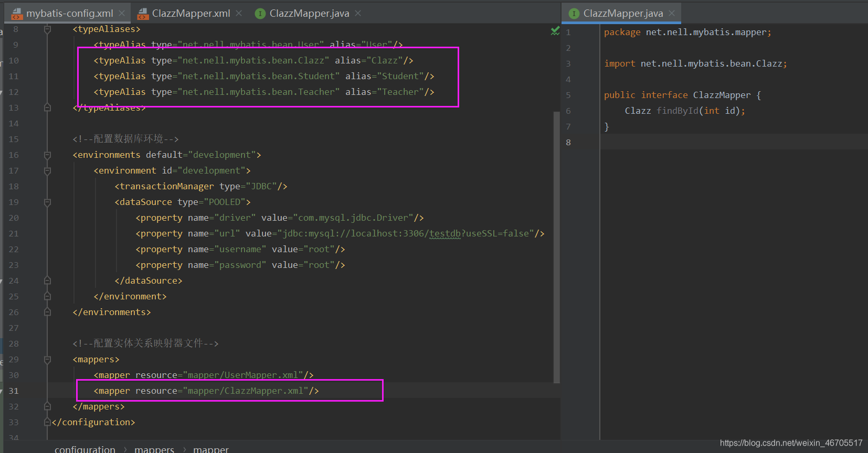Click the mybatis-config.xml file type icon
The width and height of the screenshot is (868, 453).
[17, 14]
